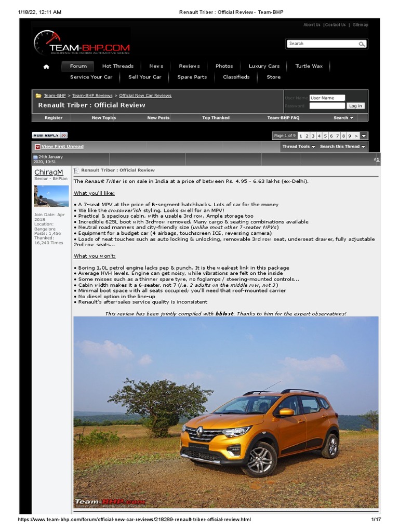
Task: Focus the User Name field
Action: (x=327, y=98)
